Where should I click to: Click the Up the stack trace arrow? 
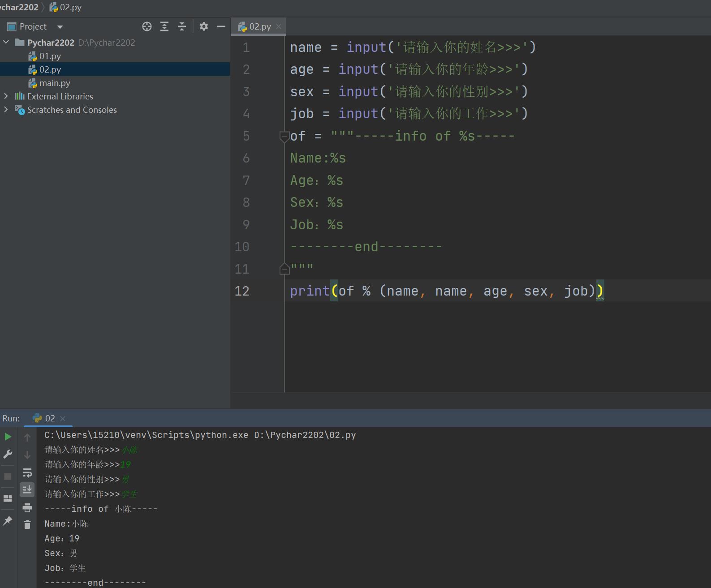[27, 438]
